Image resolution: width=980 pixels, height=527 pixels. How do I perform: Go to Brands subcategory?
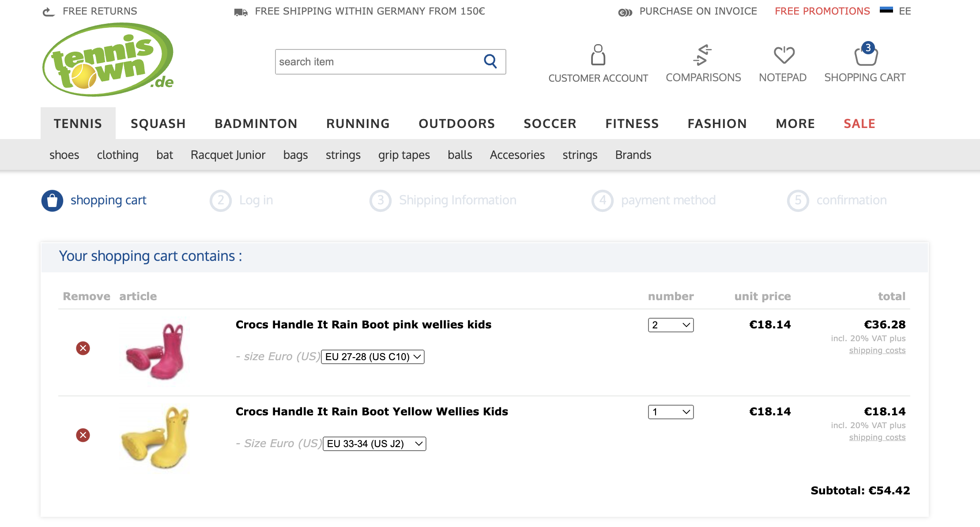click(x=633, y=155)
